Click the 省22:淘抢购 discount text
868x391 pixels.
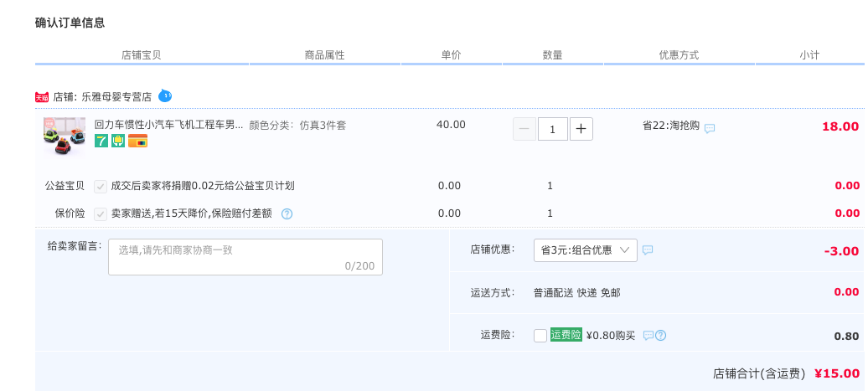pos(671,126)
